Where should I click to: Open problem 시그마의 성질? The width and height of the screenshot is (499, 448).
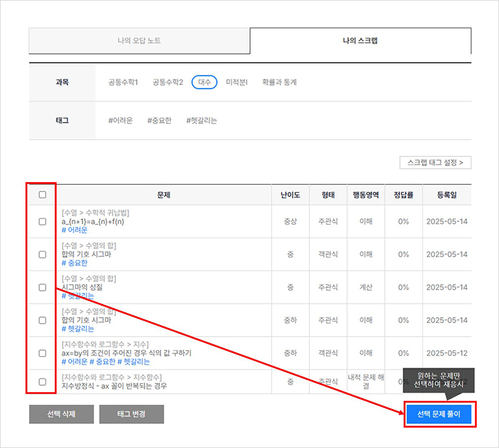tap(82, 287)
